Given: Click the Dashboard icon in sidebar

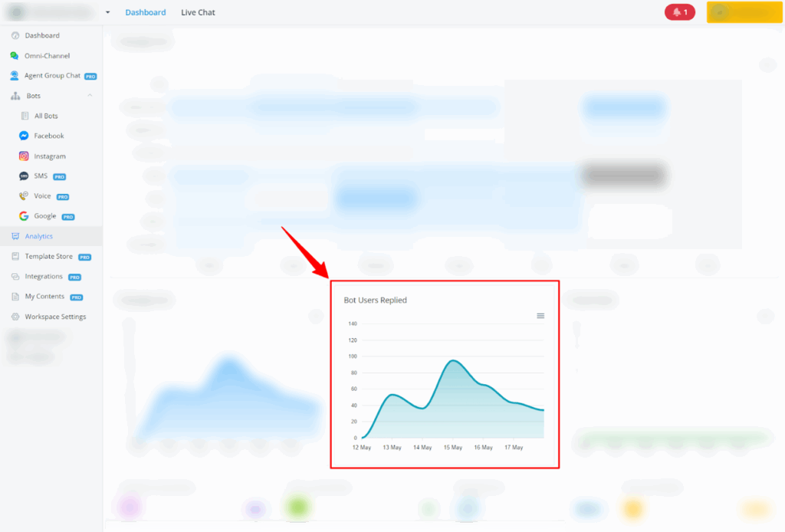Looking at the screenshot, I should click(x=15, y=36).
